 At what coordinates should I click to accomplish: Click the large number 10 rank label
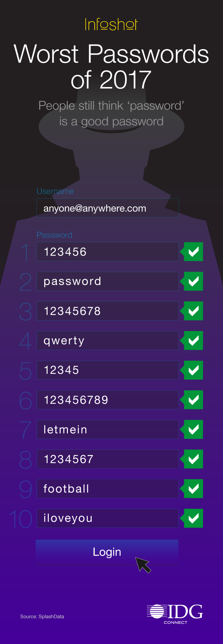(21, 519)
